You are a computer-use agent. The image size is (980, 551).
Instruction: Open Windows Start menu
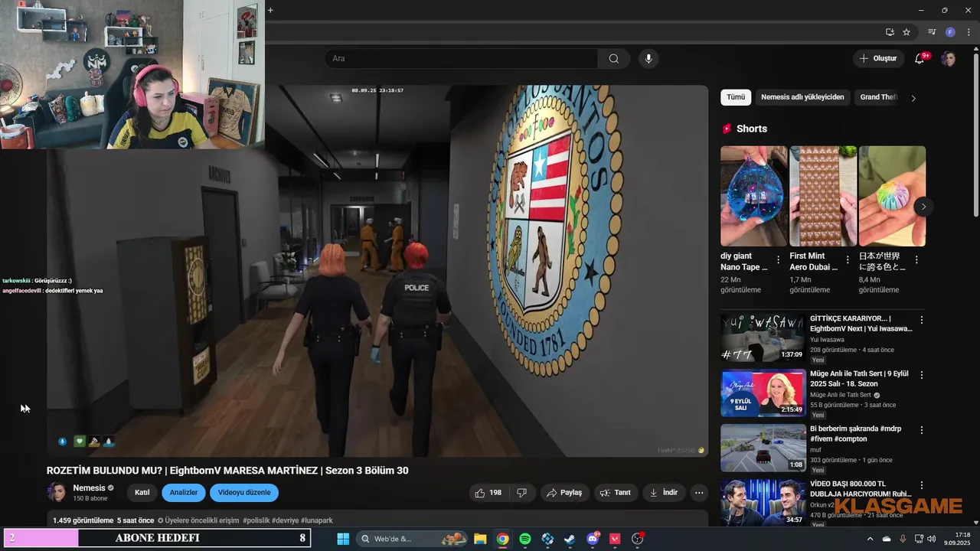pyautogui.click(x=342, y=539)
